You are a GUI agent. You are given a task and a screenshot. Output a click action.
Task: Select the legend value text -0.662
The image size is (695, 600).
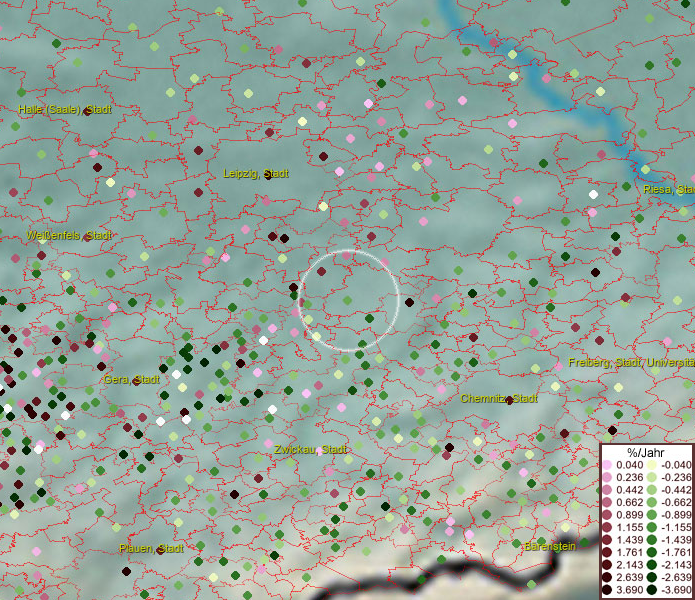pyautogui.click(x=676, y=503)
